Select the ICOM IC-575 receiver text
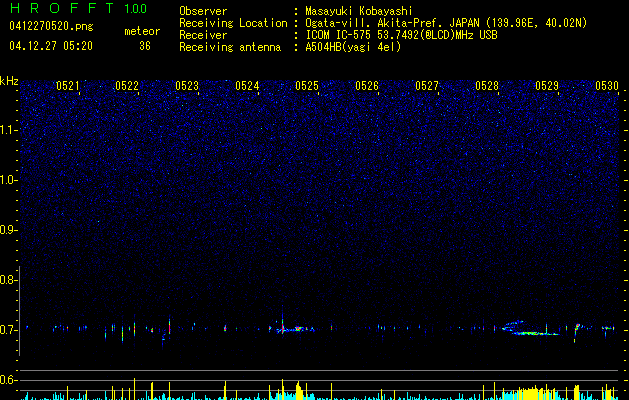 pyautogui.click(x=401, y=35)
